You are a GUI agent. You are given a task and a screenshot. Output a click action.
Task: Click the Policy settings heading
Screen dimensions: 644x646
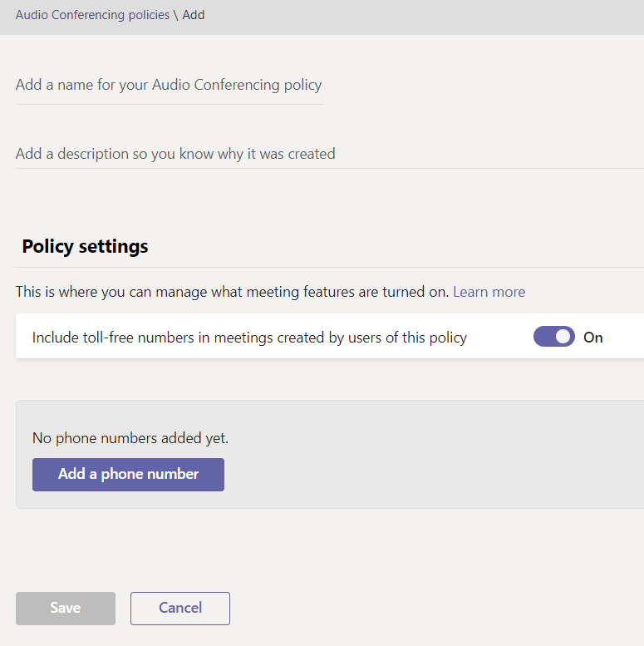coord(86,246)
